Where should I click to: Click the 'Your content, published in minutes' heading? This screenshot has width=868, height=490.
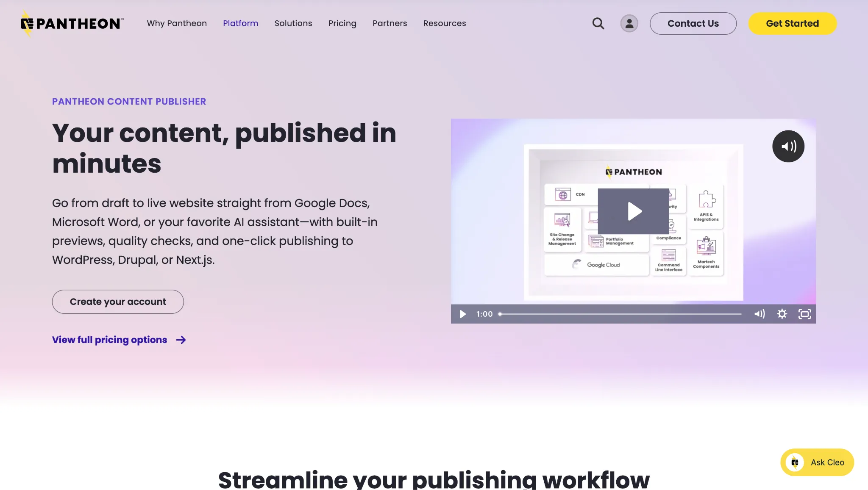point(224,148)
